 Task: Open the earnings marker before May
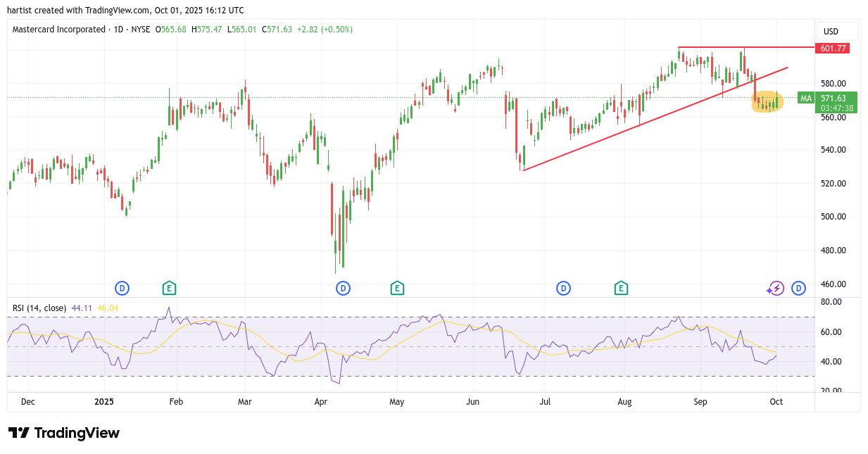397,288
